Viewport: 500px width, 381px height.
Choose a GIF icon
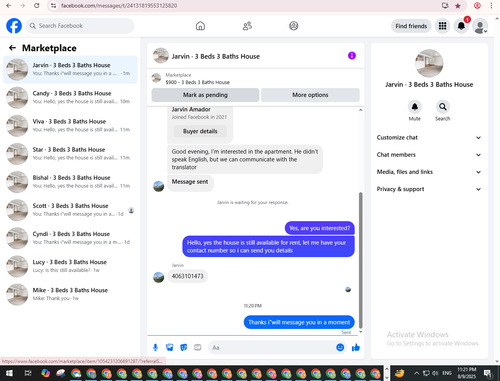click(x=198, y=348)
